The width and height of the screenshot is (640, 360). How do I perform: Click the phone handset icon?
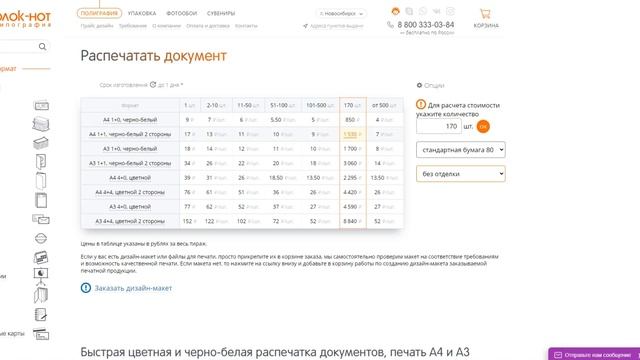(390, 25)
